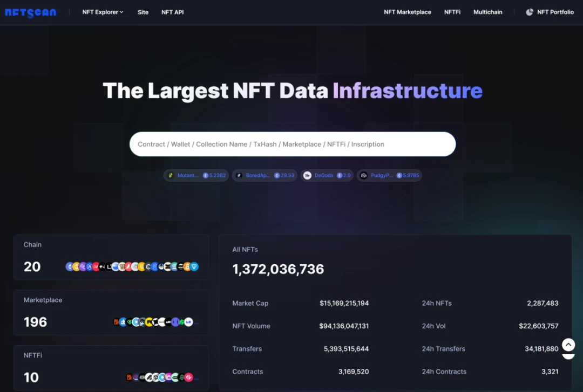Open the NFT API menu item

coord(173,12)
